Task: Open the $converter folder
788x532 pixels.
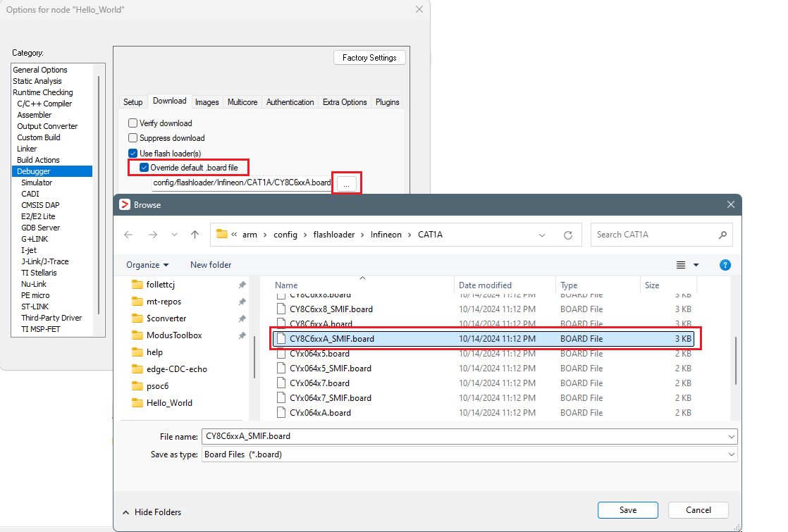Action: click(x=166, y=318)
